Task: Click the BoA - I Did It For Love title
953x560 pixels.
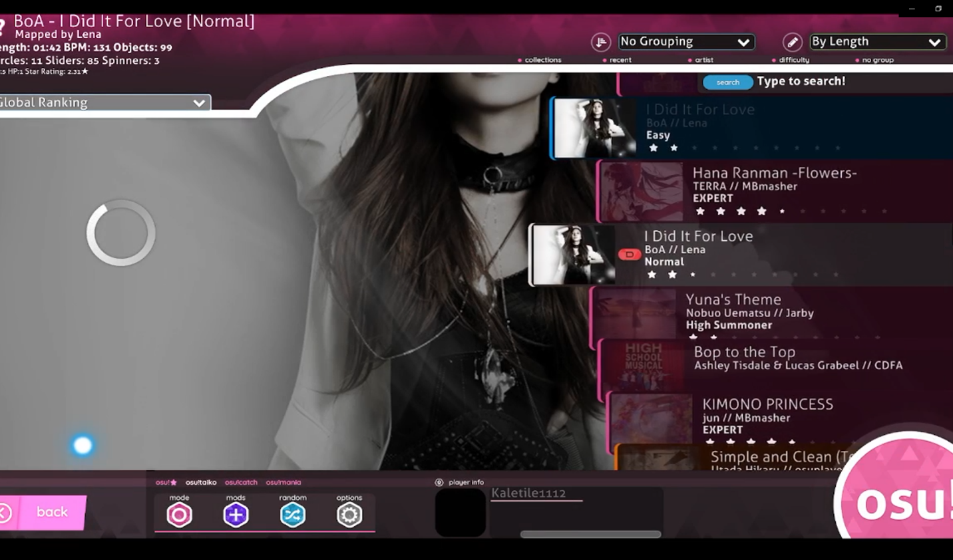Action: [134, 21]
